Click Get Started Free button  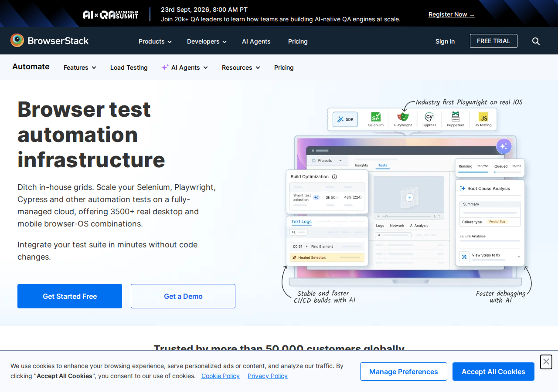70,296
